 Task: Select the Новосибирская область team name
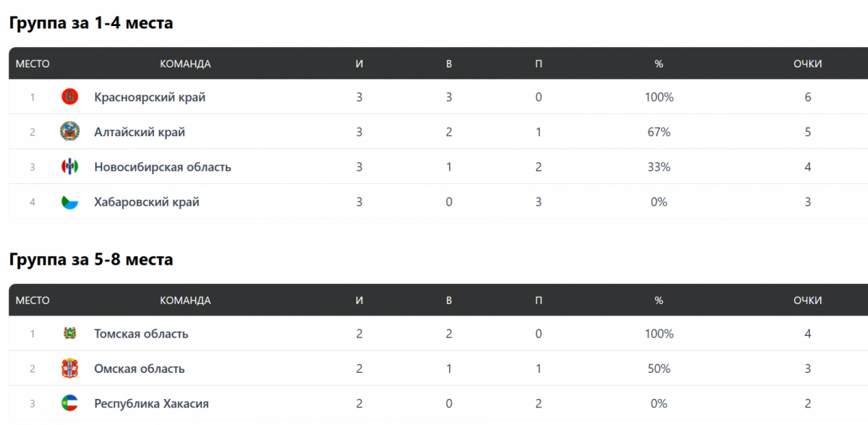pos(163,167)
